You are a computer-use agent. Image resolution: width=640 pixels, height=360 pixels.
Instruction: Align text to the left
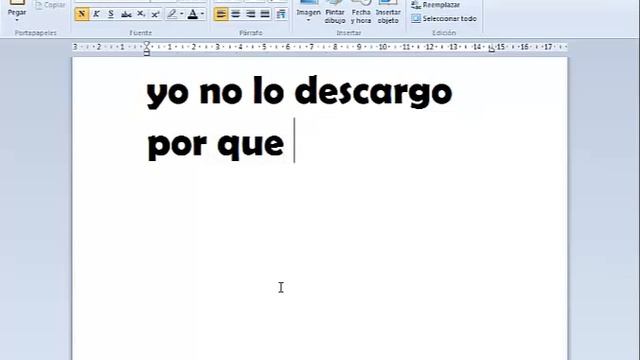point(221,14)
